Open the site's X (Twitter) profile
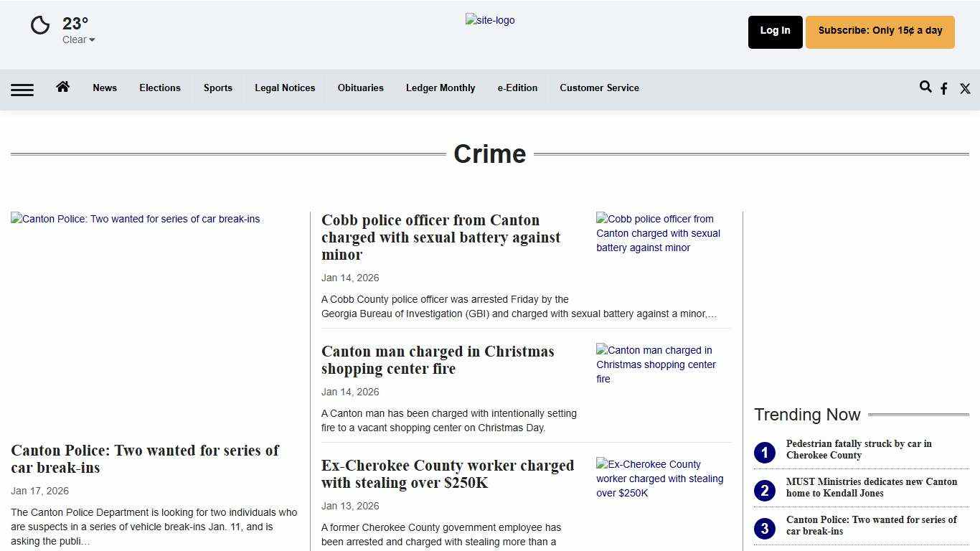 [x=965, y=88]
